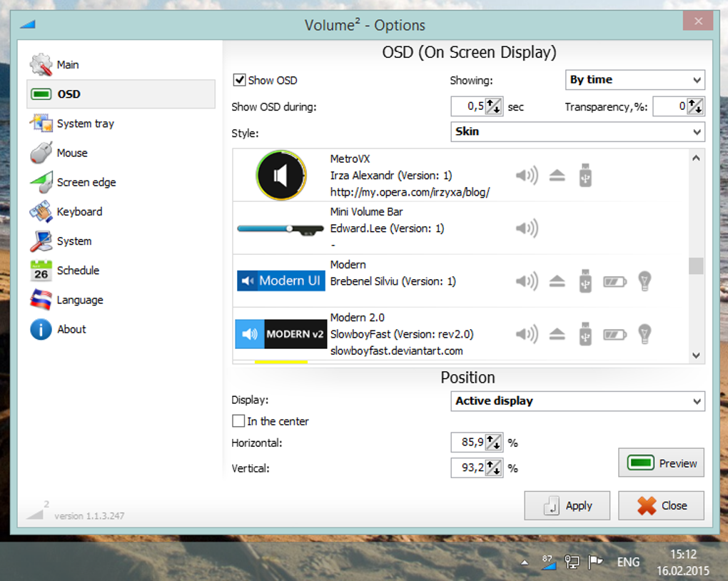Click the blue About info icon
The image size is (728, 581).
pos(41,329)
